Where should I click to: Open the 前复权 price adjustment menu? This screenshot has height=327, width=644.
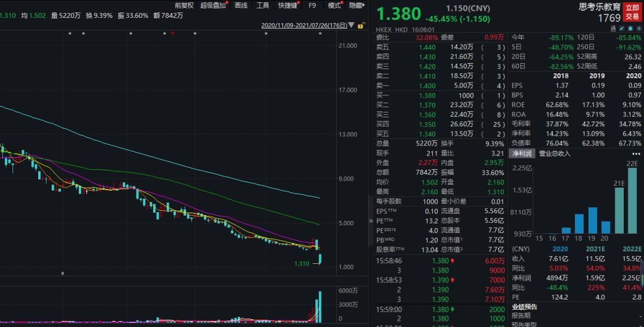click(184, 5)
